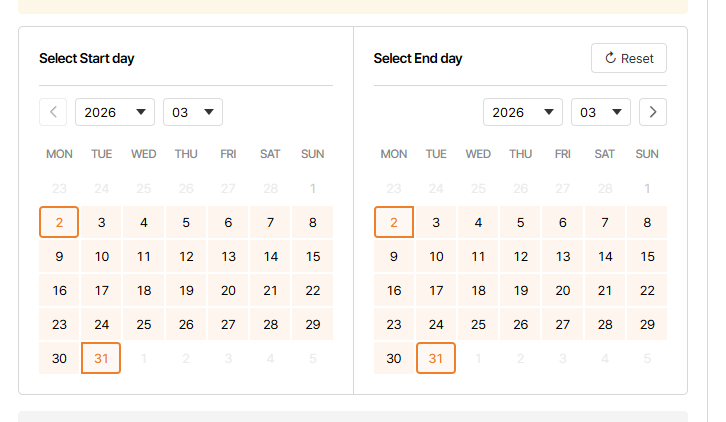This screenshot has height=422, width=726.
Task: Pick day 25 in the start calendar
Action: coord(144,324)
